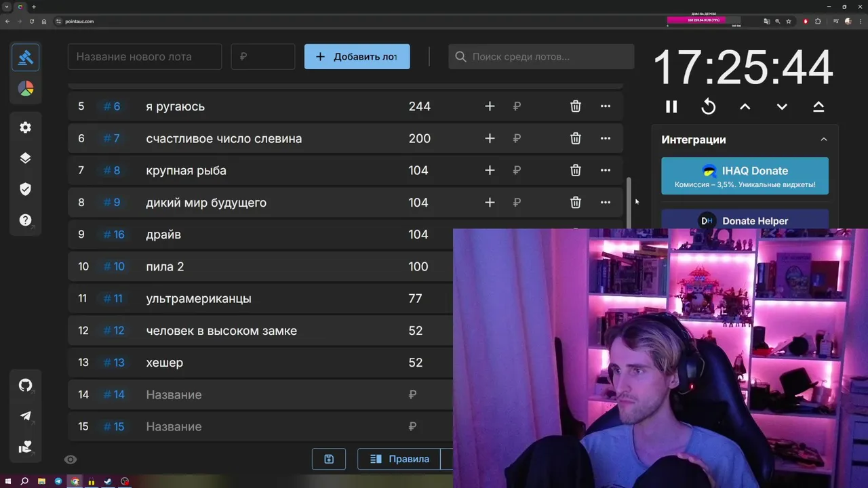Open Windows Start menu
The image size is (868, 488).
(x=8, y=482)
